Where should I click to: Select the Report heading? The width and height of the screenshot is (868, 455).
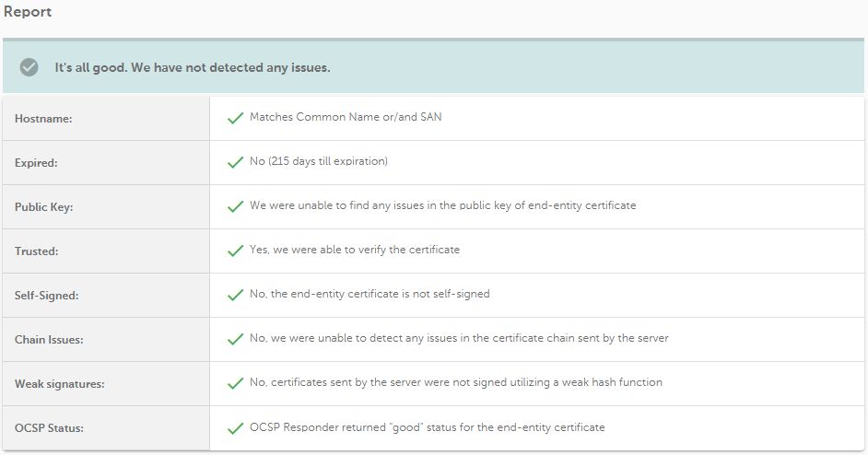28,12
